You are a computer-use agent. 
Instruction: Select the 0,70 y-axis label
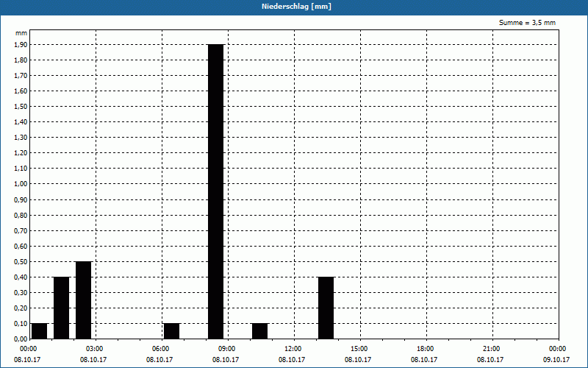[21, 231]
